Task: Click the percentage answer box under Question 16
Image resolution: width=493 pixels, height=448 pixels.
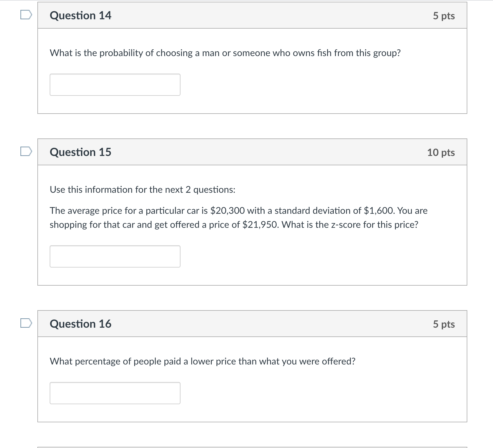Action: coord(115,393)
